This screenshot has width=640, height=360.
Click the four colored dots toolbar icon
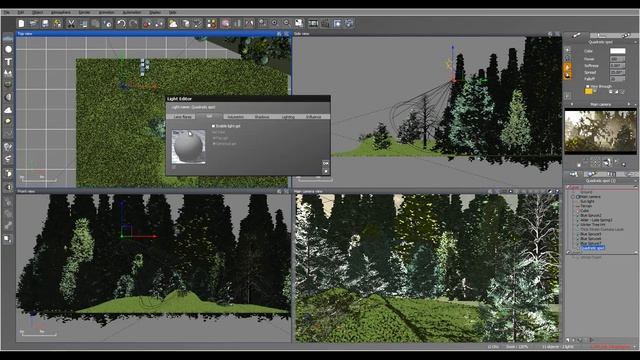[211, 24]
